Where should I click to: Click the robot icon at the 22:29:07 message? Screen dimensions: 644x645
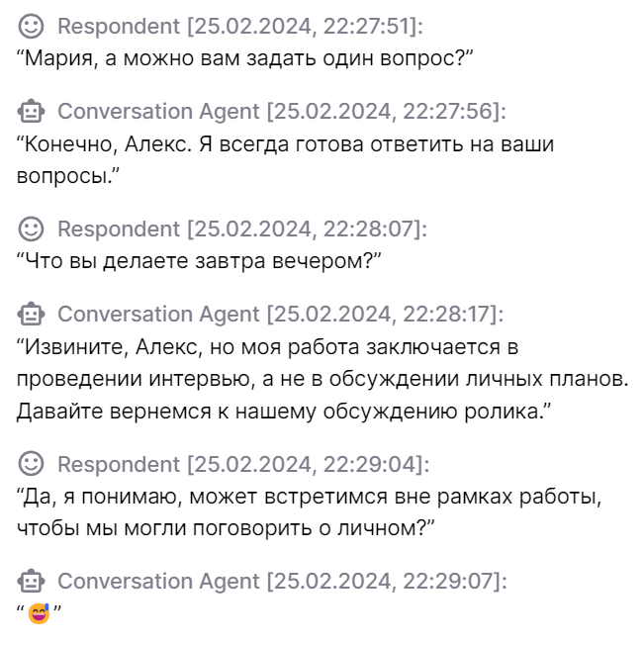(32, 581)
